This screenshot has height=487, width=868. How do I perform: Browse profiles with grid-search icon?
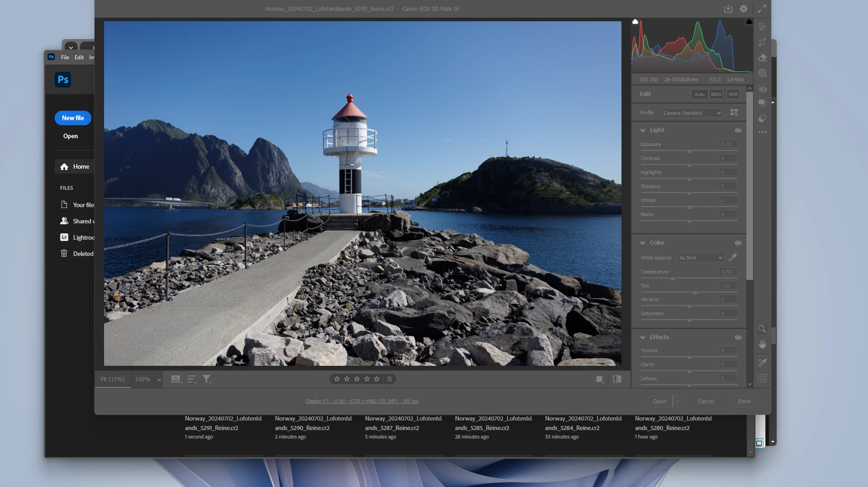coord(734,113)
